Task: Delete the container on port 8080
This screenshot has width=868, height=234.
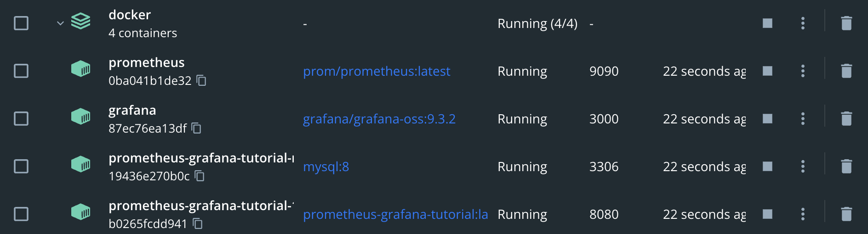Action: 846,214
